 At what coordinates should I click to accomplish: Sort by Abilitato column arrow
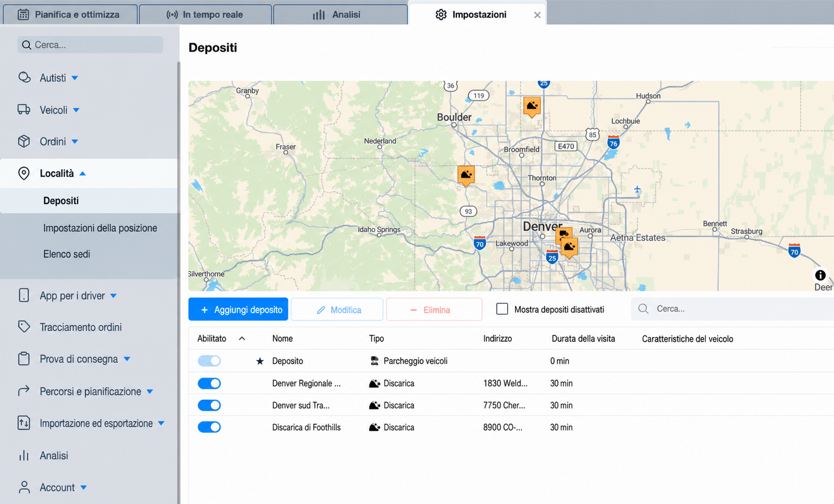242,339
